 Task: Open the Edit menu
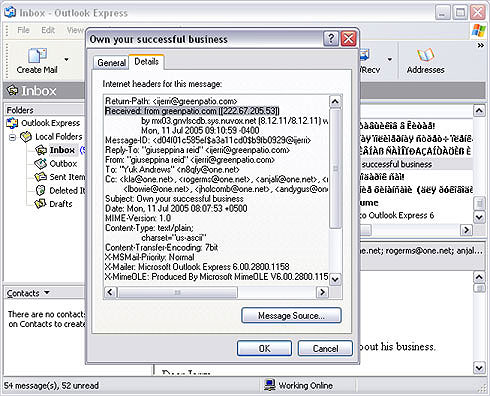tap(48, 30)
